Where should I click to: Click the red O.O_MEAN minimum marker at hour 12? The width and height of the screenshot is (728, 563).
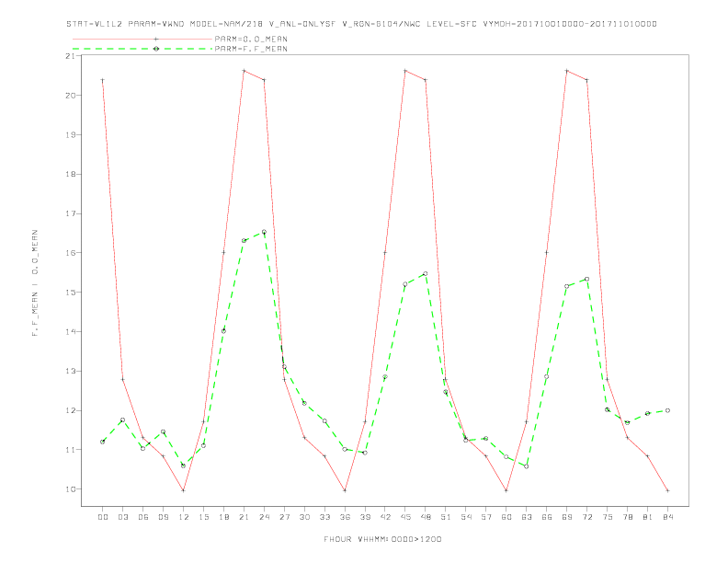pos(184,490)
